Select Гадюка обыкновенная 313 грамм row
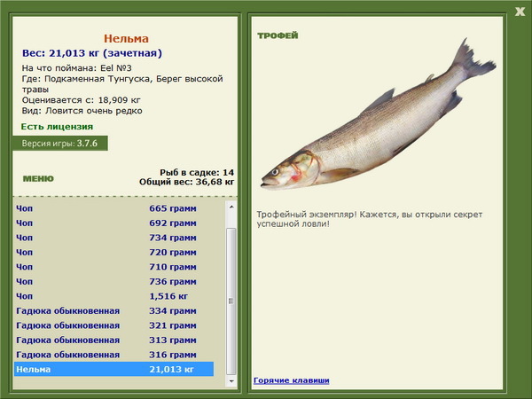The width and height of the screenshot is (532, 399). (113, 340)
